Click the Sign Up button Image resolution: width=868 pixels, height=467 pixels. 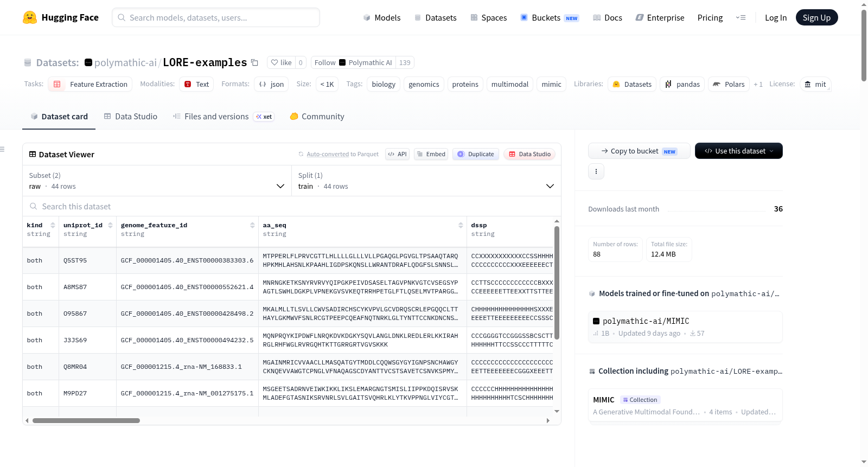click(816, 17)
